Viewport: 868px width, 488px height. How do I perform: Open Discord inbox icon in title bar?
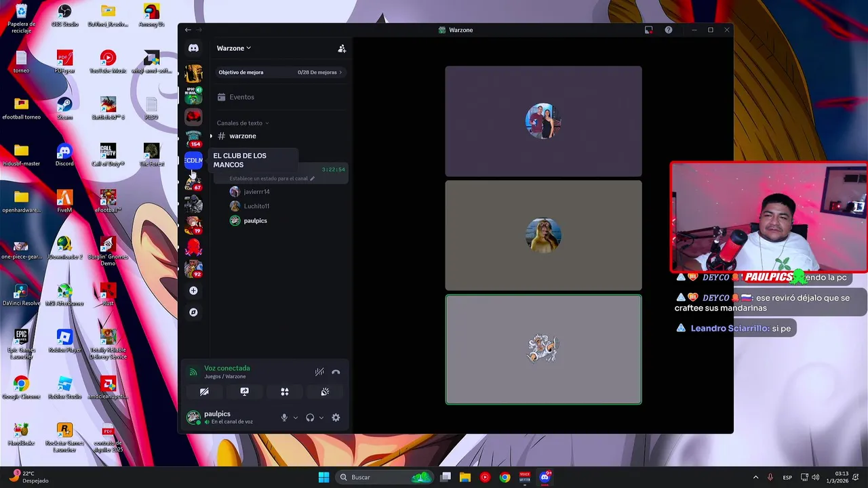click(x=649, y=30)
